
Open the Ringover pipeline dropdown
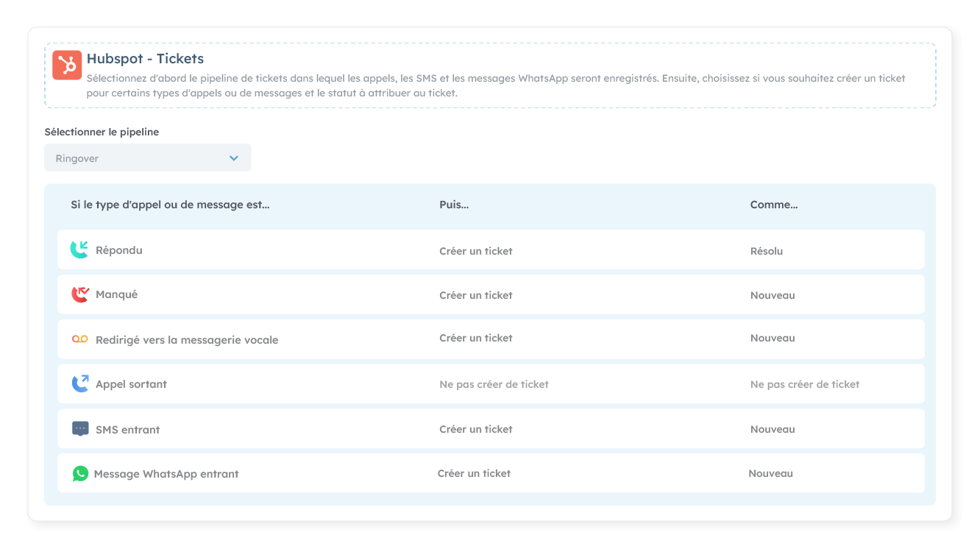(147, 158)
